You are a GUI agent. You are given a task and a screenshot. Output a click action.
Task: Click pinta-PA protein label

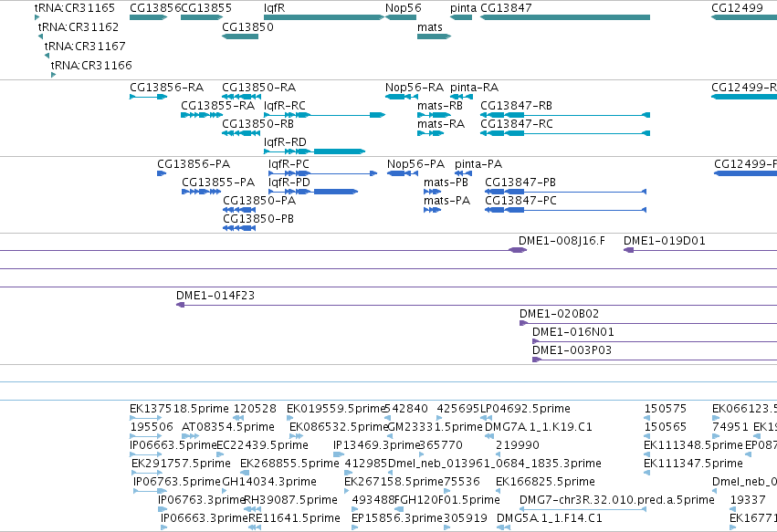point(478,164)
